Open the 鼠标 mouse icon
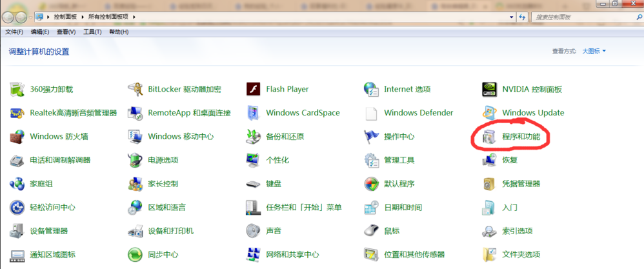 (371, 231)
